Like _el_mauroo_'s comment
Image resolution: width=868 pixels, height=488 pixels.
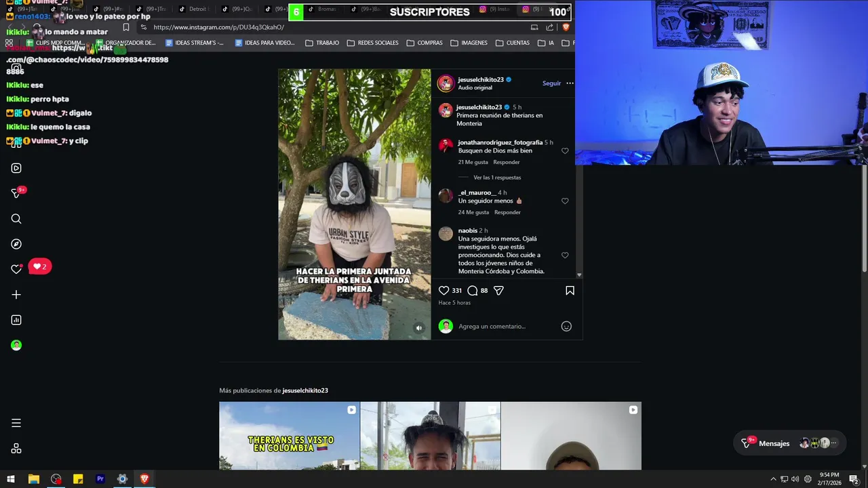(x=565, y=201)
